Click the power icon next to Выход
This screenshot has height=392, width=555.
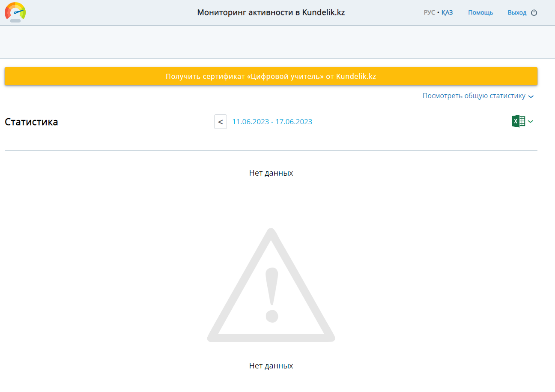(x=534, y=13)
